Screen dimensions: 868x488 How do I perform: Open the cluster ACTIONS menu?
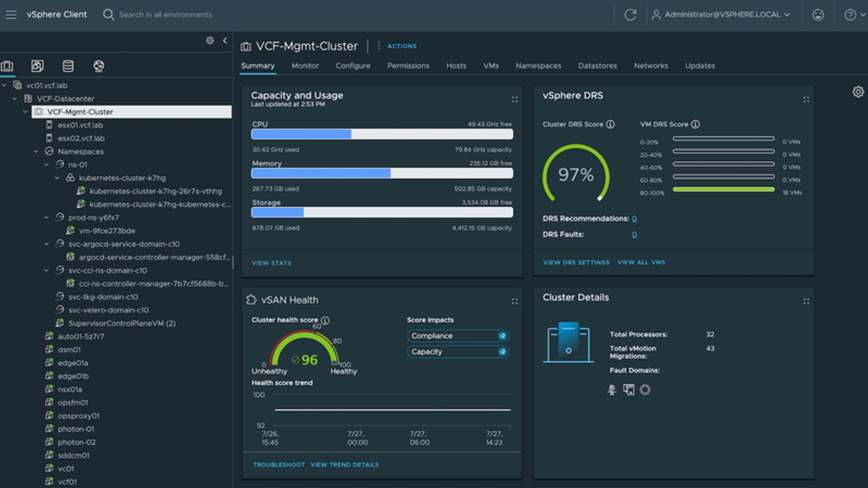tap(396, 46)
